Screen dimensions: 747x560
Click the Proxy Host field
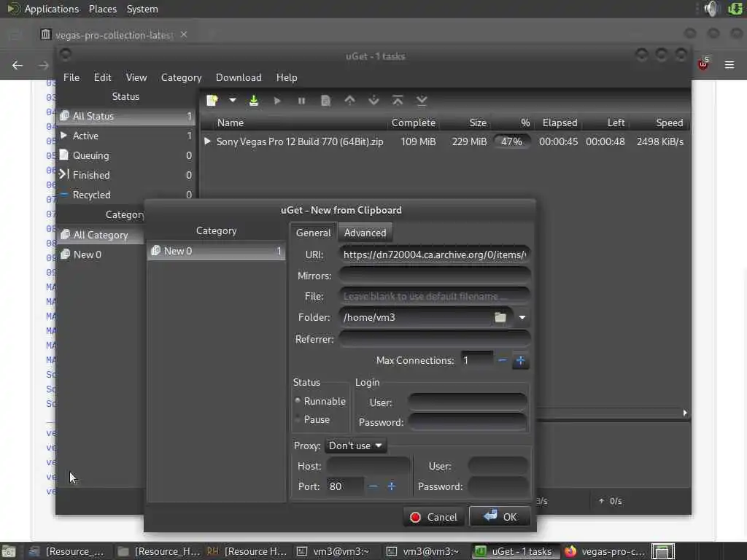point(368,466)
